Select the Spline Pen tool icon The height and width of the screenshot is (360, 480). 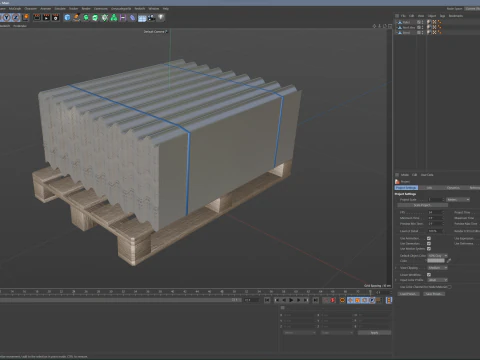tap(76, 17)
